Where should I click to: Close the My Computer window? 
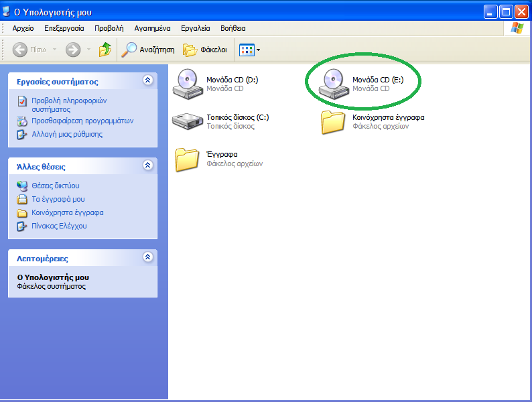tap(521, 12)
